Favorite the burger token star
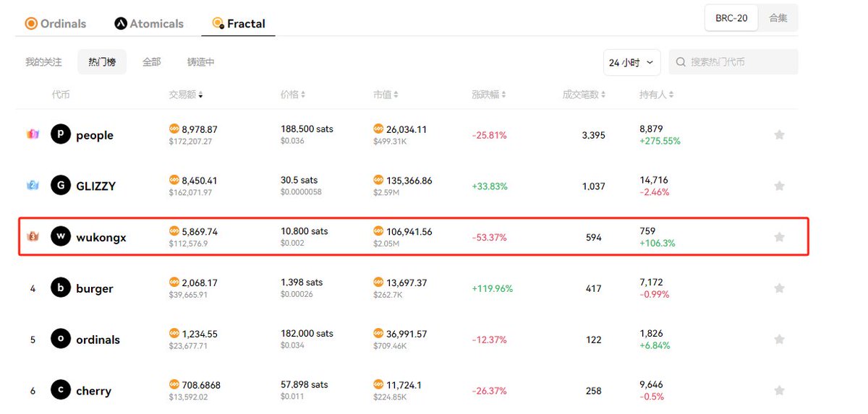This screenshot has height=414, width=868. [779, 288]
